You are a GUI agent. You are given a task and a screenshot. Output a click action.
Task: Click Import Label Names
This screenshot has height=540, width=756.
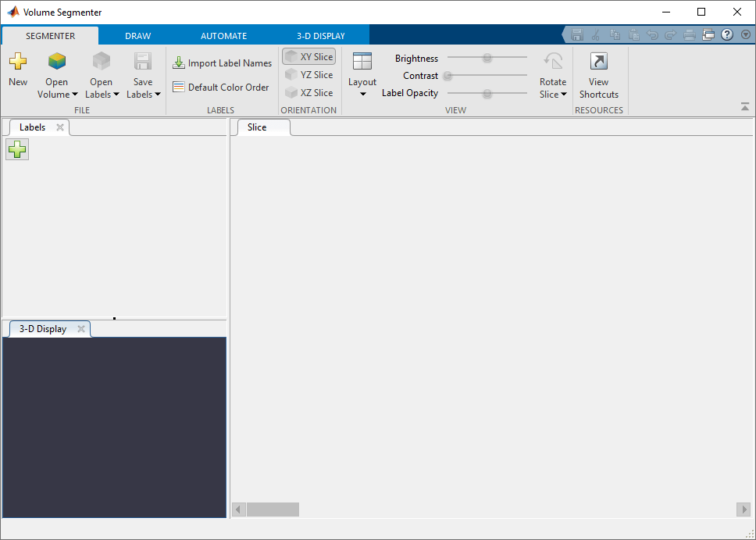(x=223, y=63)
